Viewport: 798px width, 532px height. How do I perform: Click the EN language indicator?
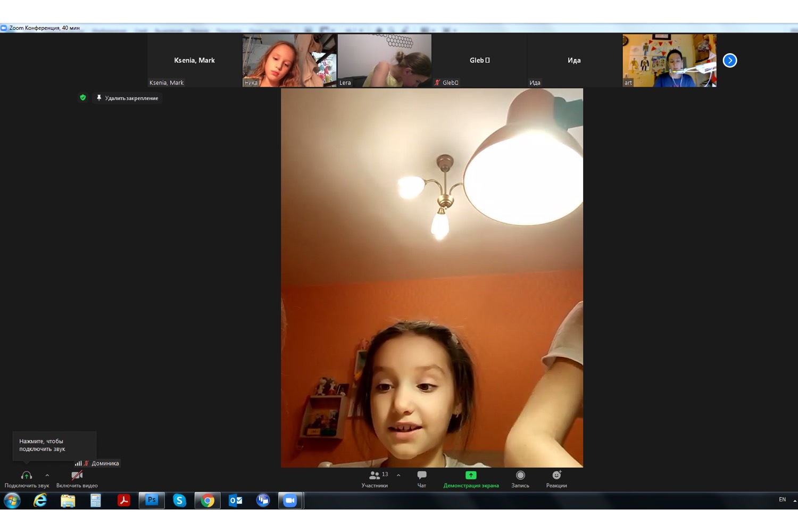(x=782, y=500)
